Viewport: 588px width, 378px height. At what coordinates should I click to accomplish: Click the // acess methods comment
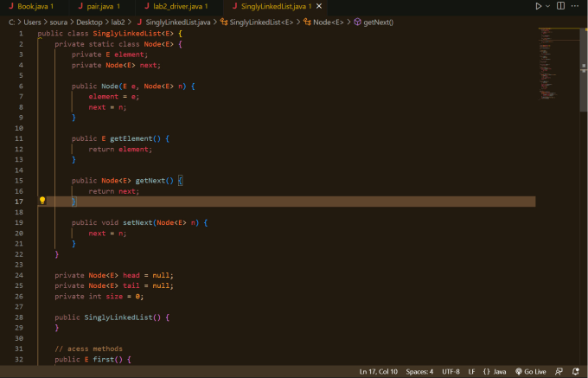point(88,349)
